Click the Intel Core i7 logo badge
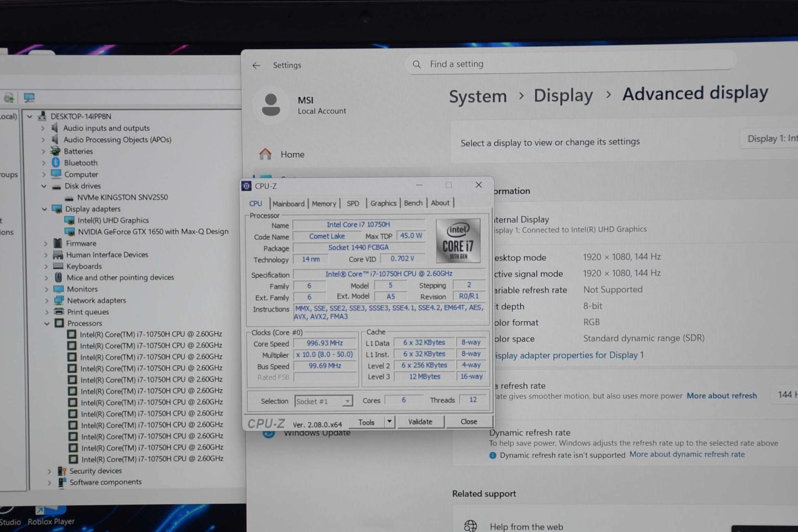The image size is (798, 532). [x=458, y=241]
